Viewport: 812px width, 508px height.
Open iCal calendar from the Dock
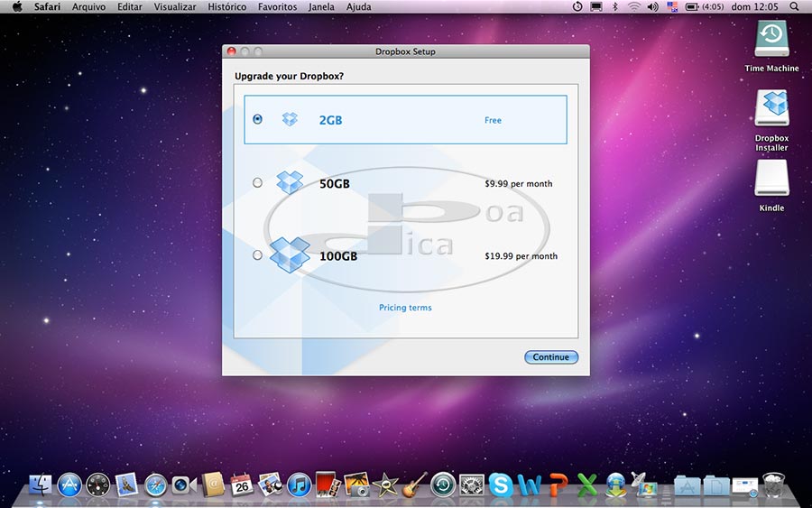(x=242, y=485)
